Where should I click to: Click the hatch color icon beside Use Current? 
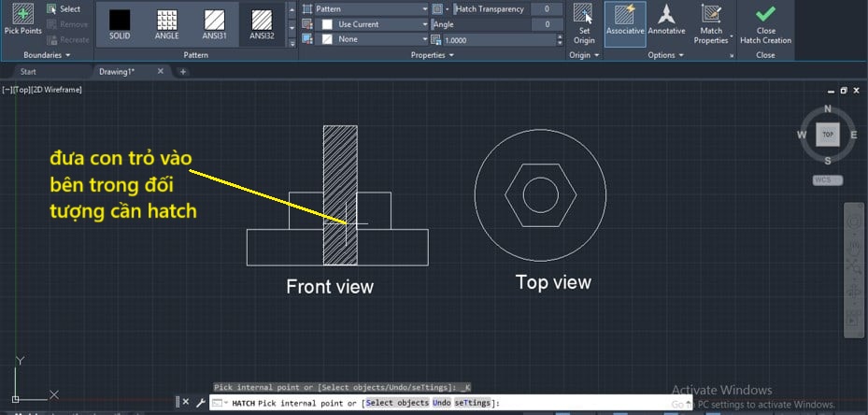(x=307, y=24)
